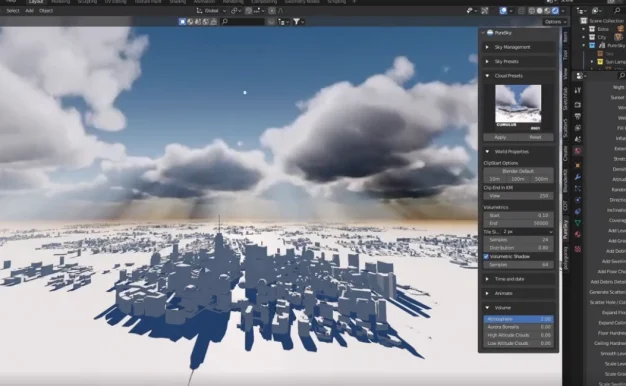Open Material properties tab icon
Screen dimensions: 626x386
[578, 234]
